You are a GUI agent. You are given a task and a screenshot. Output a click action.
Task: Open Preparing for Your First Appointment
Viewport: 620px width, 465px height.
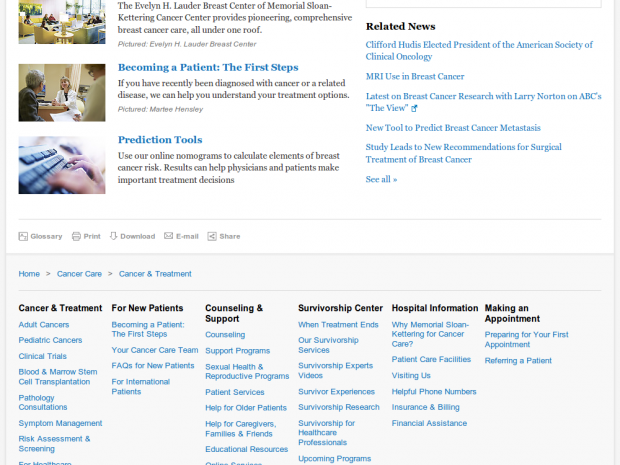(x=526, y=339)
